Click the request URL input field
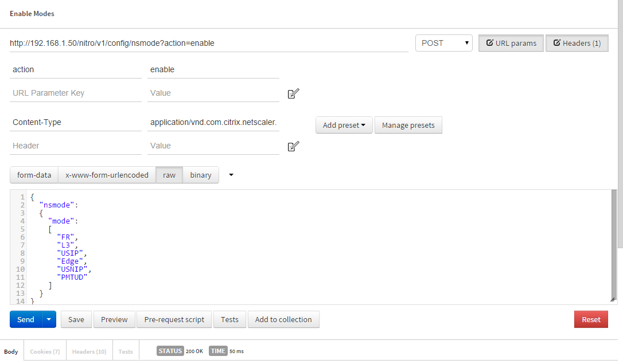 209,43
